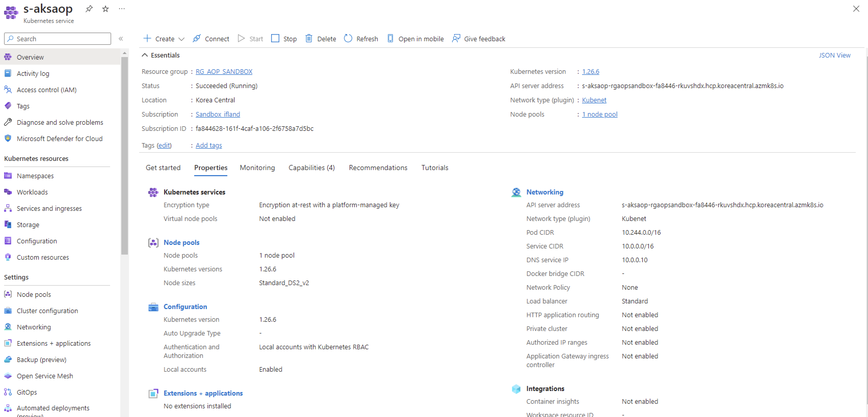Click the Add tags link
868x417 pixels.
(209, 145)
